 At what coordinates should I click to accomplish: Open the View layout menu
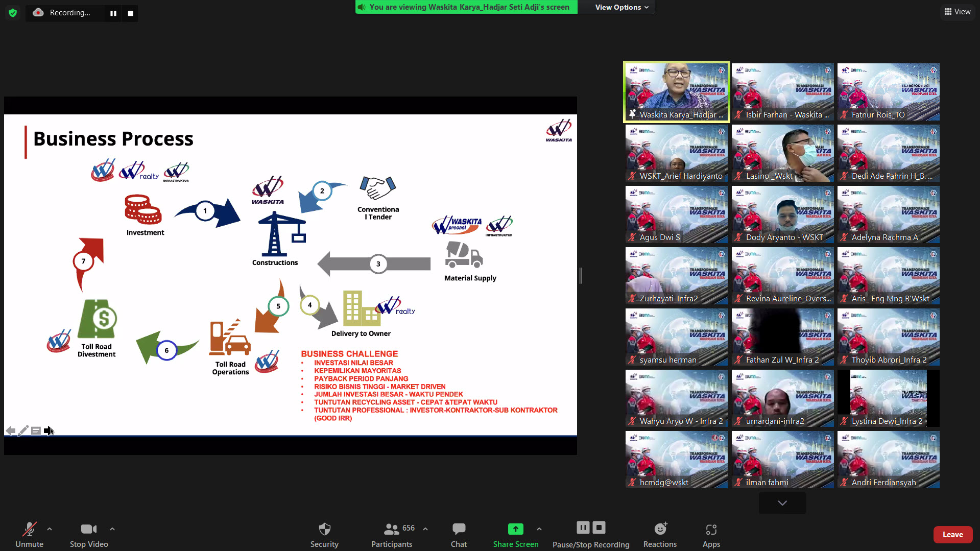click(x=958, y=12)
